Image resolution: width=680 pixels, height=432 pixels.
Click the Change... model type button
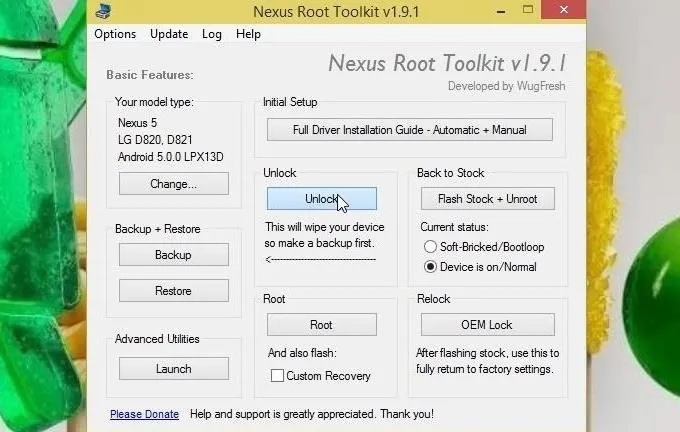pyautogui.click(x=174, y=183)
